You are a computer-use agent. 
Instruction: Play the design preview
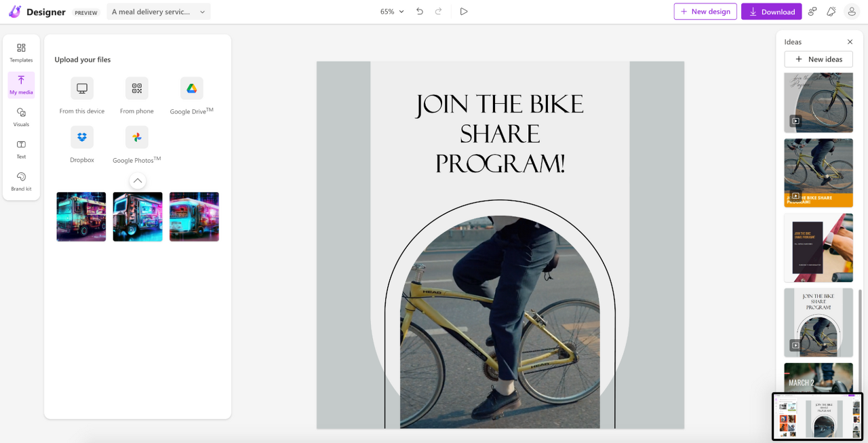click(x=464, y=12)
